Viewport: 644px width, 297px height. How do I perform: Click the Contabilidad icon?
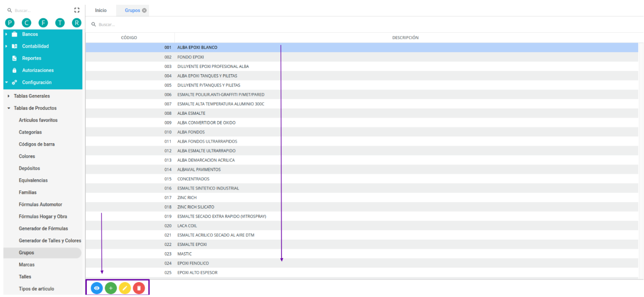(14, 46)
